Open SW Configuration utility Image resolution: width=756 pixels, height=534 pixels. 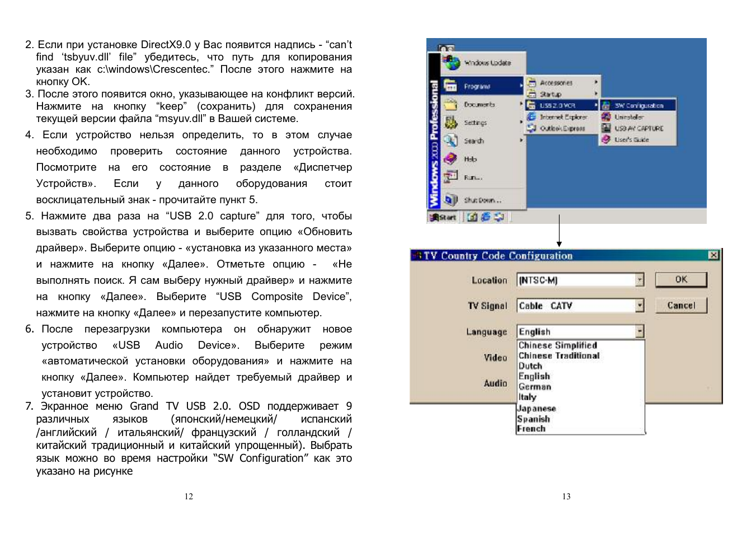pyautogui.click(x=638, y=105)
